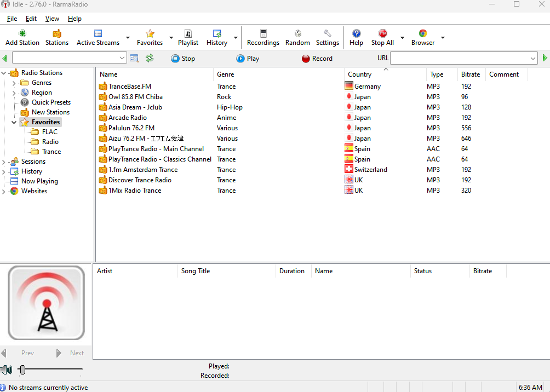Open the Browser dropdown arrow
The image size is (550, 392).
pyautogui.click(x=443, y=38)
